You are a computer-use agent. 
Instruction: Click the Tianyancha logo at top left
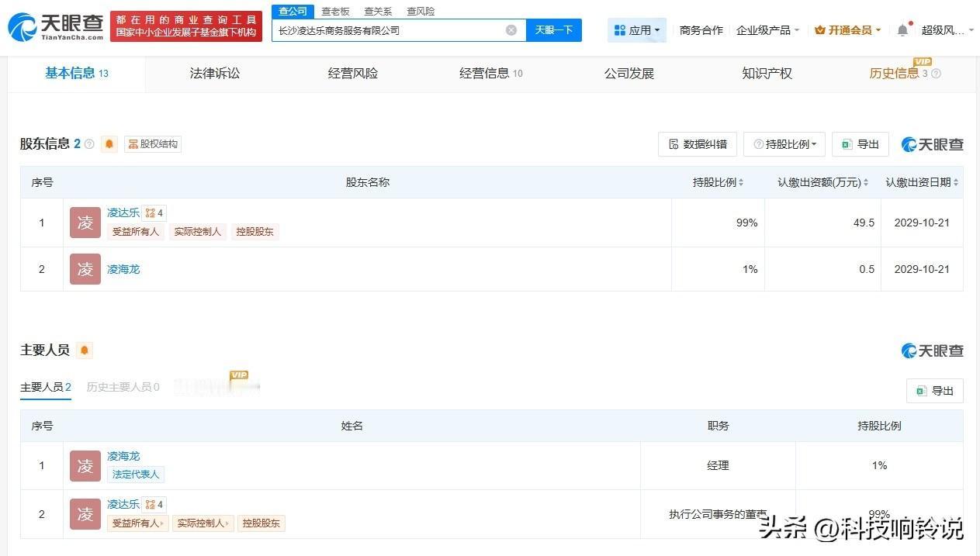tap(55, 27)
